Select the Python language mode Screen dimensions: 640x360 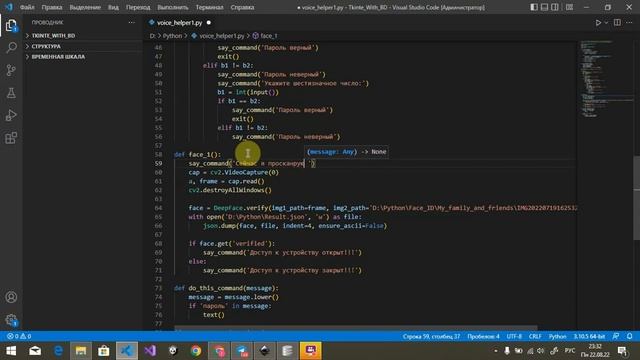[x=558, y=336]
